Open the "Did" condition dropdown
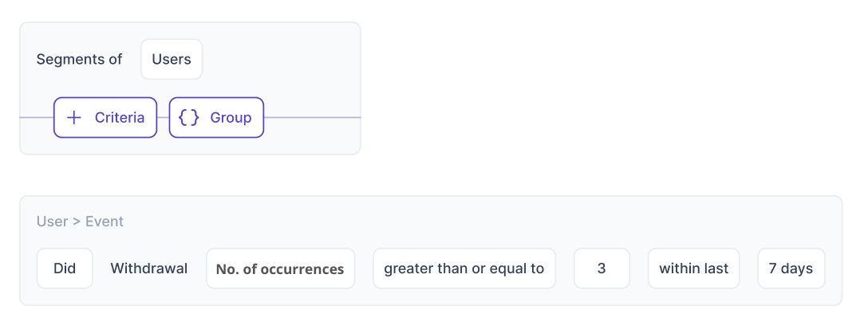Image resolution: width=868 pixels, height=333 pixels. [x=65, y=268]
